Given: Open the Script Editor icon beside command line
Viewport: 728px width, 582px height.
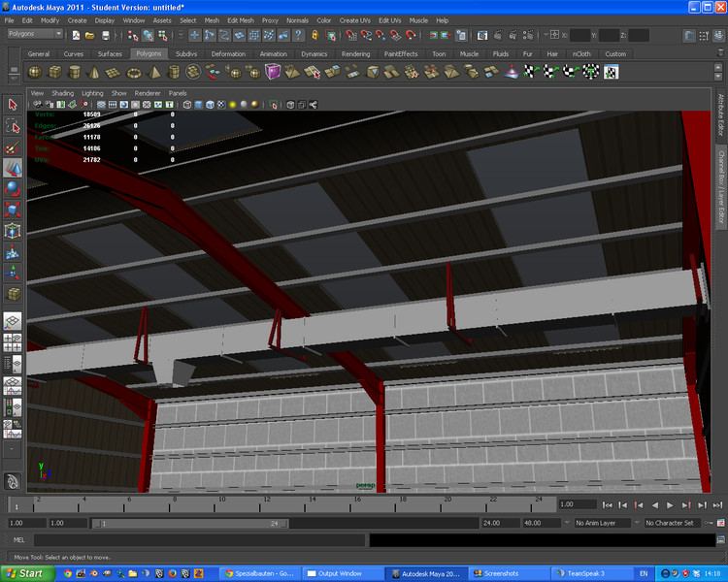Looking at the screenshot, I should tap(720, 539).
